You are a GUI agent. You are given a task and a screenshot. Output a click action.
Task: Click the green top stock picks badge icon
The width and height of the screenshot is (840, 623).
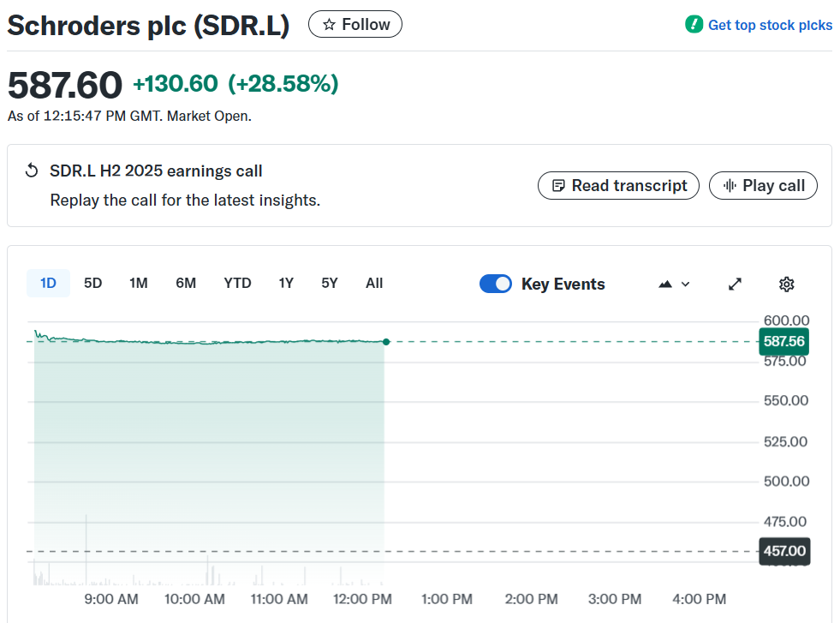point(694,25)
